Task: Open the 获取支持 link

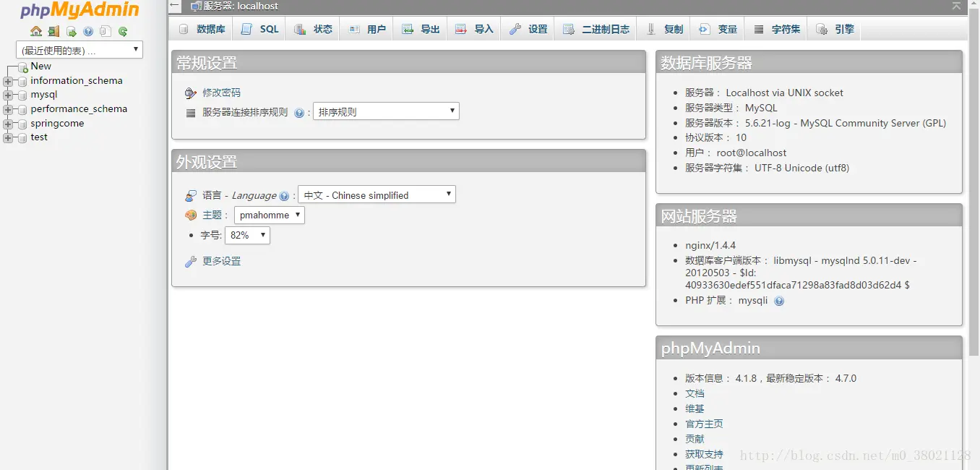Action: [x=704, y=454]
